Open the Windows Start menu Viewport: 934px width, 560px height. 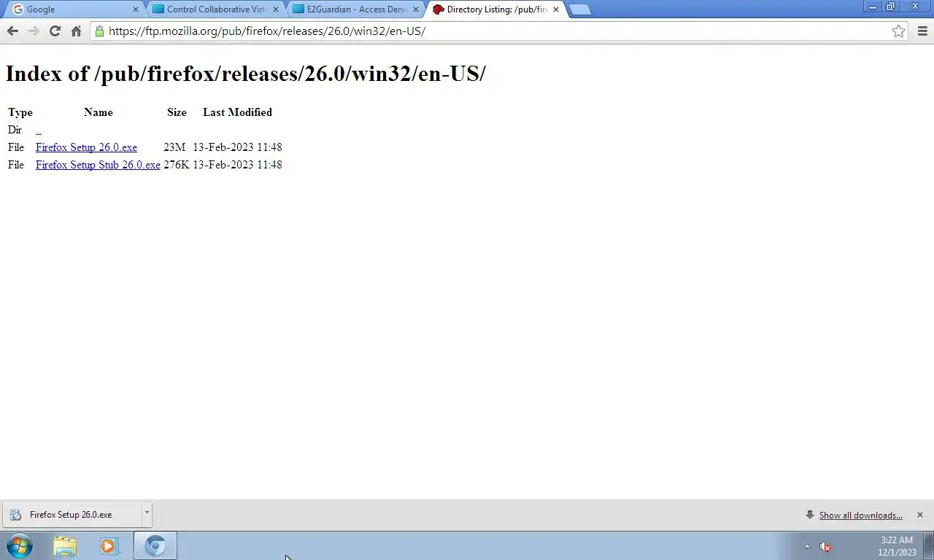(x=20, y=545)
